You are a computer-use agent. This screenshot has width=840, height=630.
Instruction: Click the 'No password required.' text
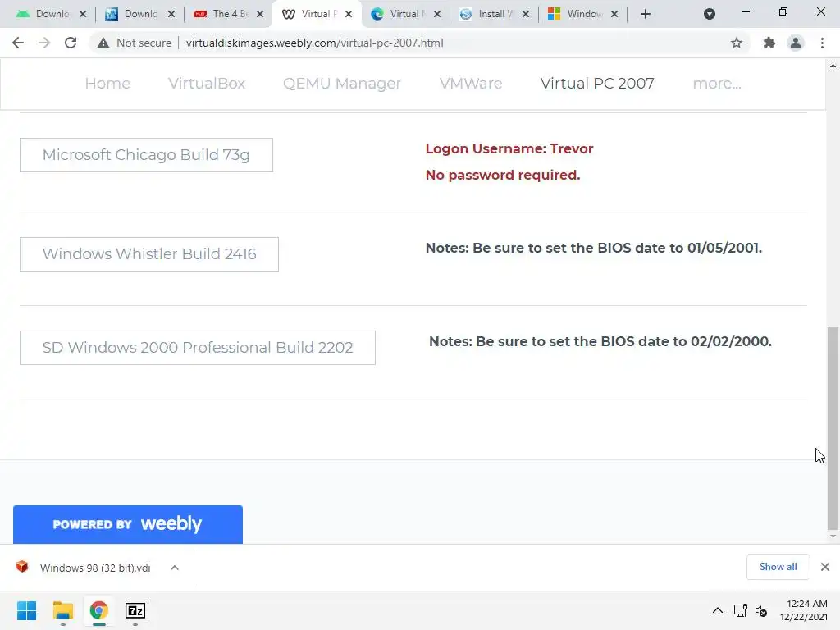pyautogui.click(x=503, y=176)
